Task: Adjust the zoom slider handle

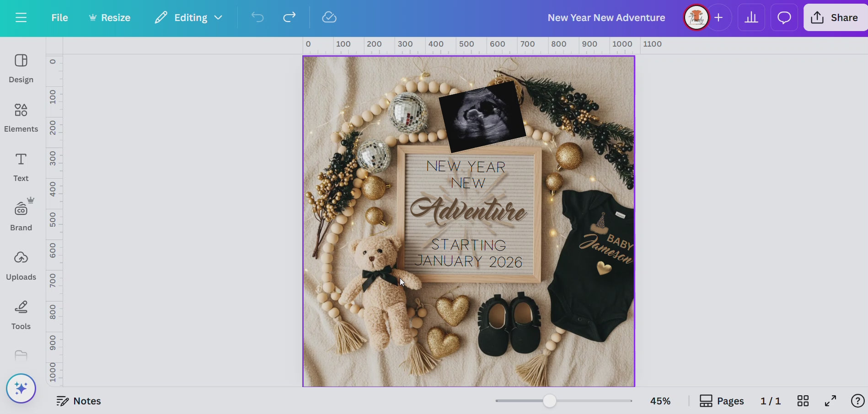Action: (549, 401)
